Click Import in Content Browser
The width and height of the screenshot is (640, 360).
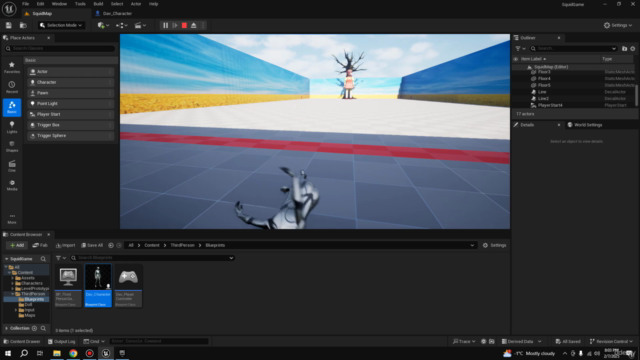[x=66, y=245]
